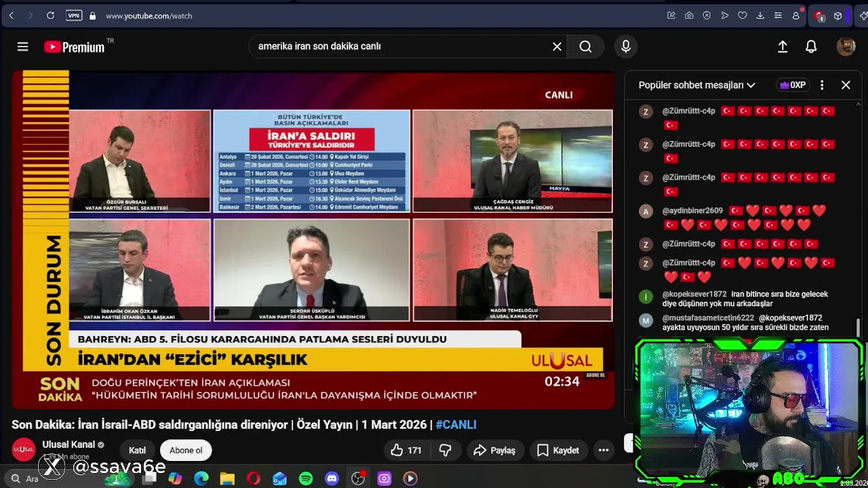This screenshot has width=868, height=488.
Task: Open the send/flow arrow icon
Action: tap(725, 16)
